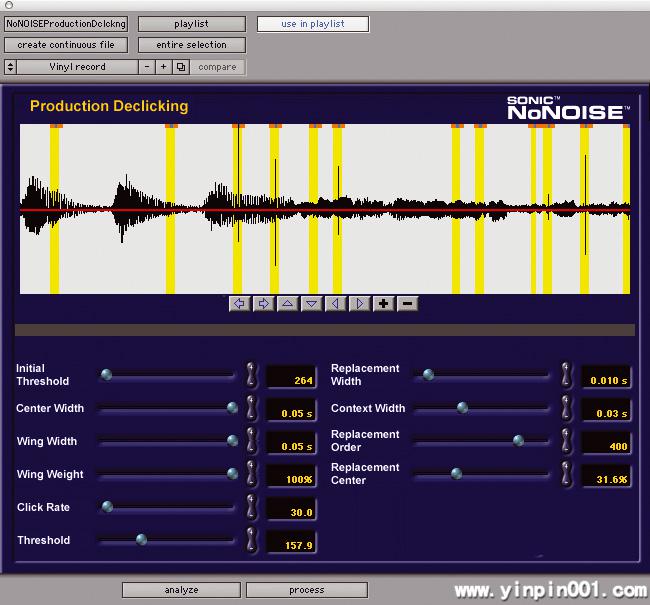Click the Replacement Center fine-adjust stepper

566,473
